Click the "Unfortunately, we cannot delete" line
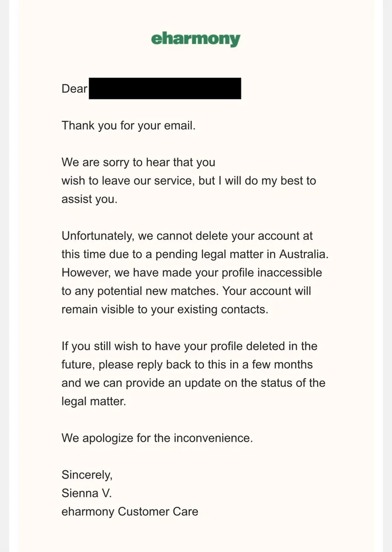The width and height of the screenshot is (392, 552). pyautogui.click(x=187, y=236)
